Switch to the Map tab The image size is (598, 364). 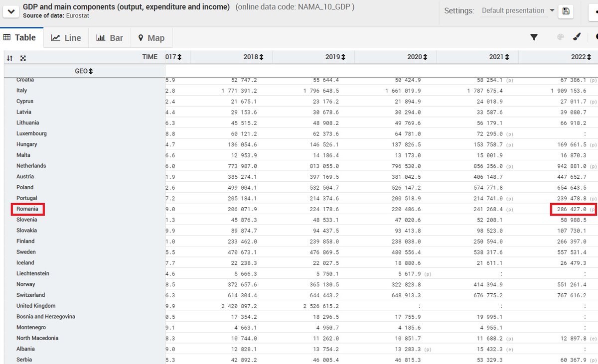[x=151, y=38]
